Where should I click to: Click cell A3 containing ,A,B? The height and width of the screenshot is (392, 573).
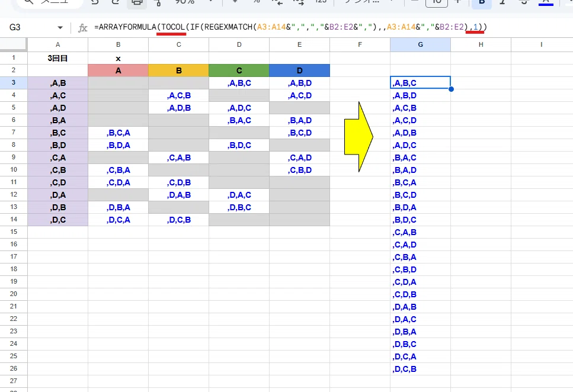(x=57, y=83)
